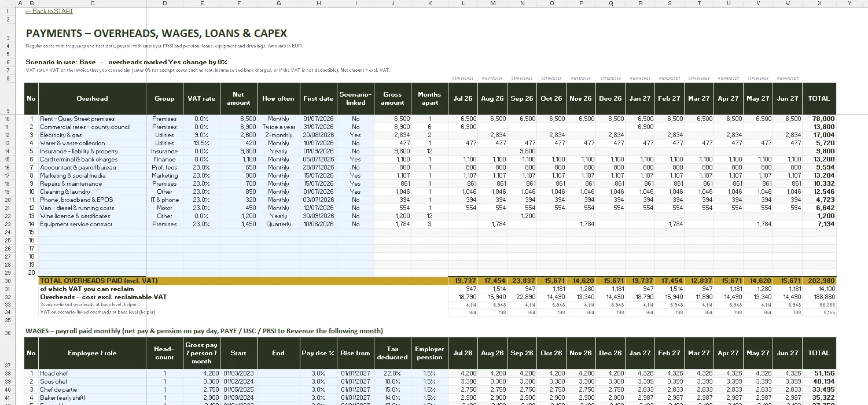Click the IT & phone group cell
The height and width of the screenshot is (405, 868).
[x=164, y=200]
